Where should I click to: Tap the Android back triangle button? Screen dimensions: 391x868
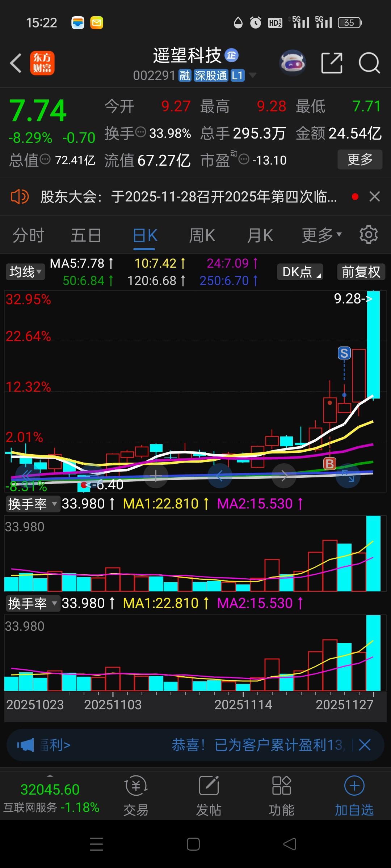point(290,844)
